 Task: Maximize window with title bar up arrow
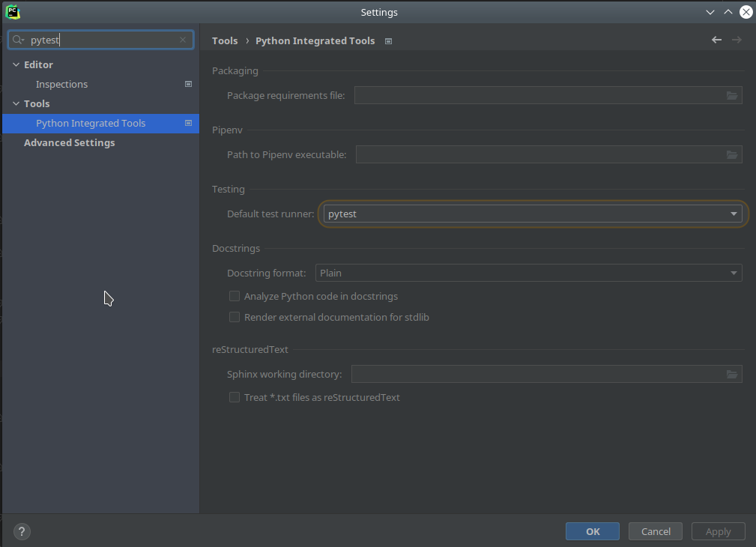coord(728,12)
